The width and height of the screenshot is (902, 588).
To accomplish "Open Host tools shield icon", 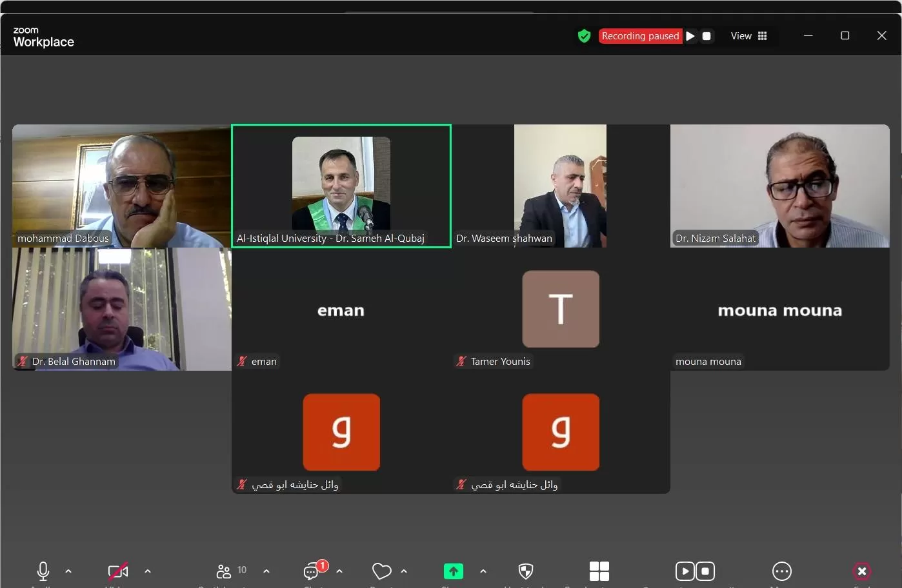I will (x=526, y=571).
